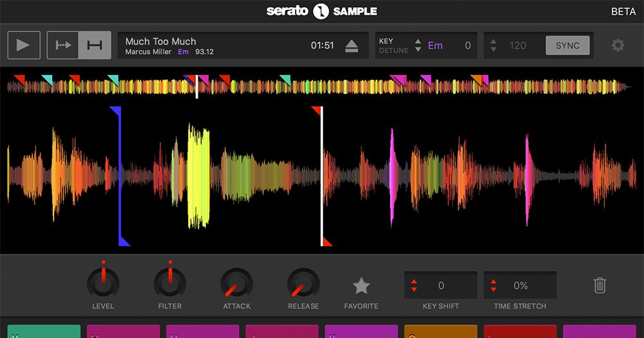Delete the cue with the trash icon
The image size is (644, 338).
(600, 285)
